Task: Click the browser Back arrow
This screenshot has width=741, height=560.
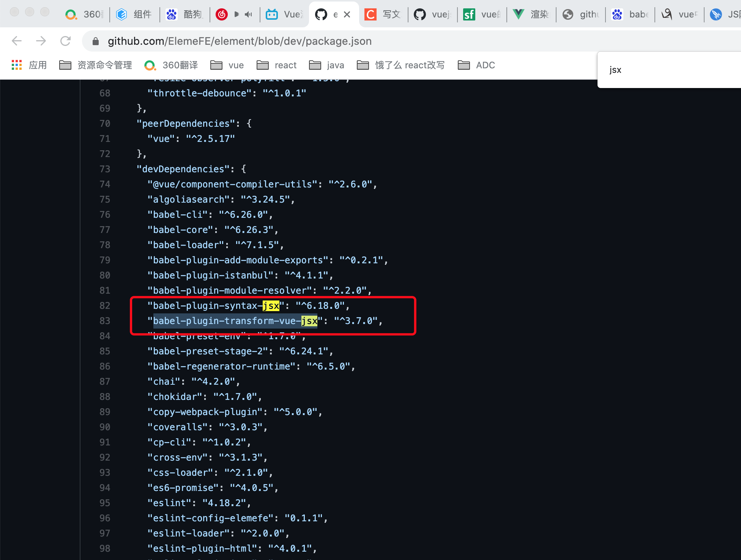Action: [17, 41]
